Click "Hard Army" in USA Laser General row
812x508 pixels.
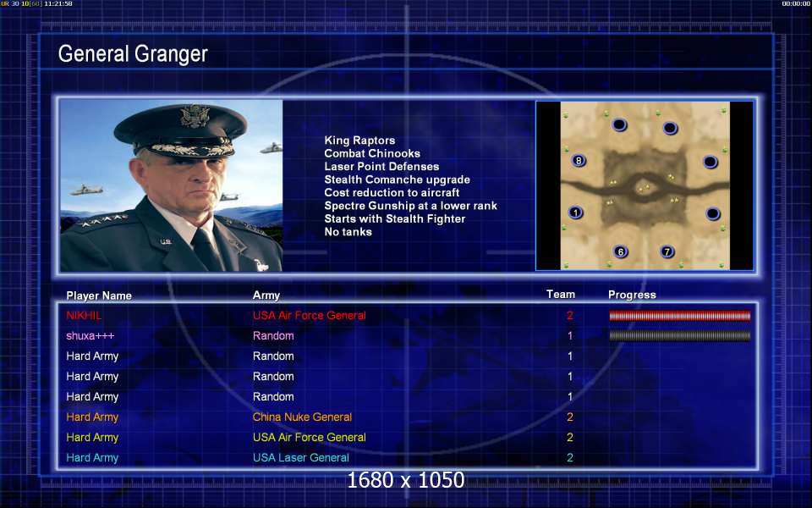point(92,458)
